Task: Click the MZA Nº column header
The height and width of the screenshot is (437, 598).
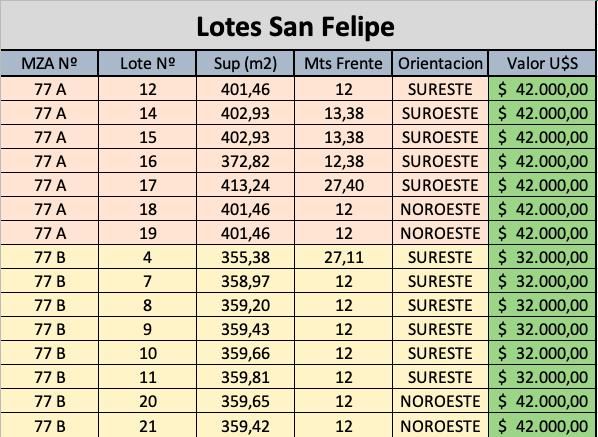Action: (49, 63)
